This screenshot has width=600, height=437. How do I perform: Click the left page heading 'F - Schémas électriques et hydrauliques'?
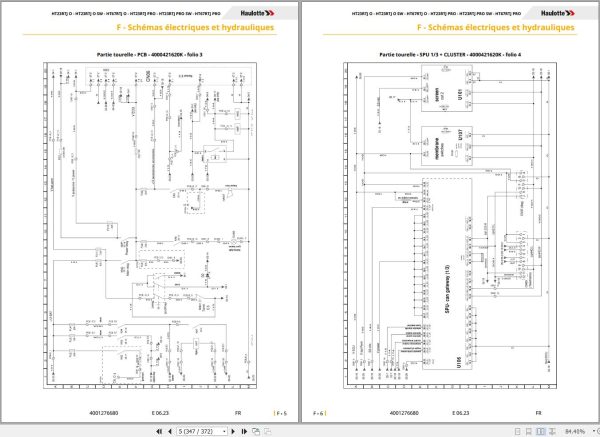tap(195, 28)
